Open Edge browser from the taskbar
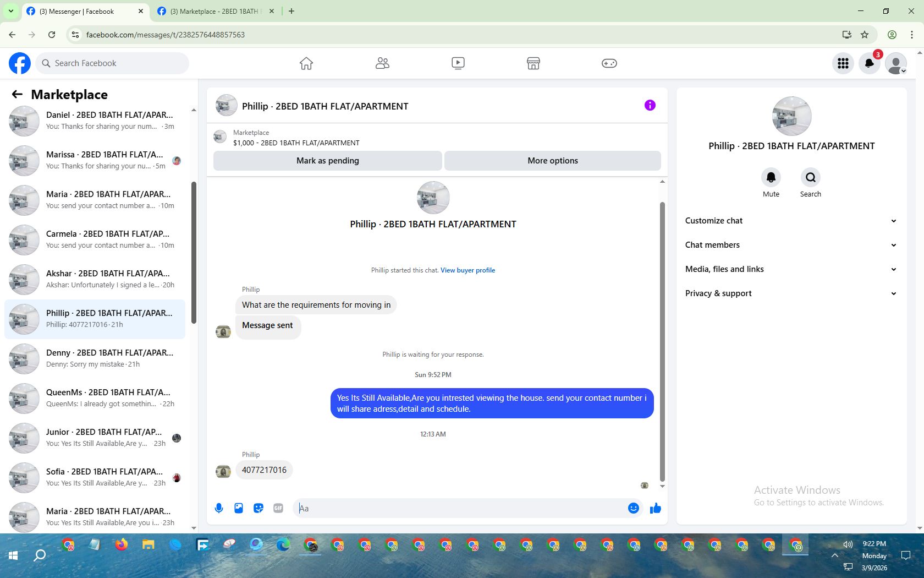 [283, 545]
